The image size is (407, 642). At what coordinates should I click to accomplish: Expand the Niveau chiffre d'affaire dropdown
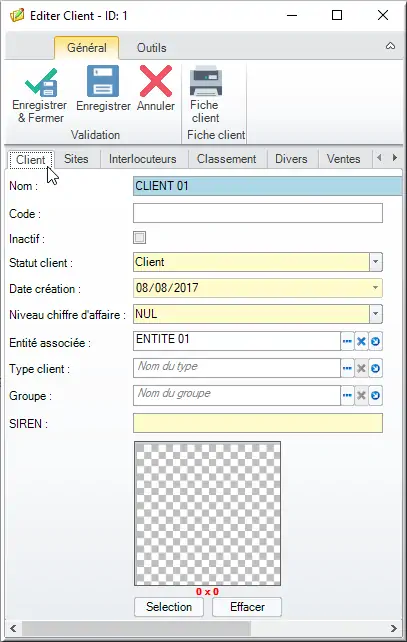(375, 314)
